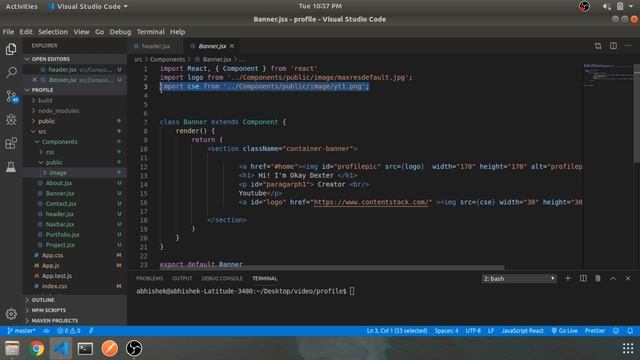
Task: Open errors and warnings count in status bar
Action: [x=69, y=331]
